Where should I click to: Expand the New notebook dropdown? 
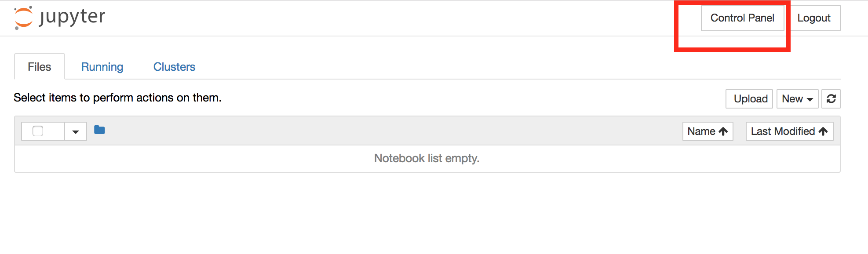pos(797,99)
